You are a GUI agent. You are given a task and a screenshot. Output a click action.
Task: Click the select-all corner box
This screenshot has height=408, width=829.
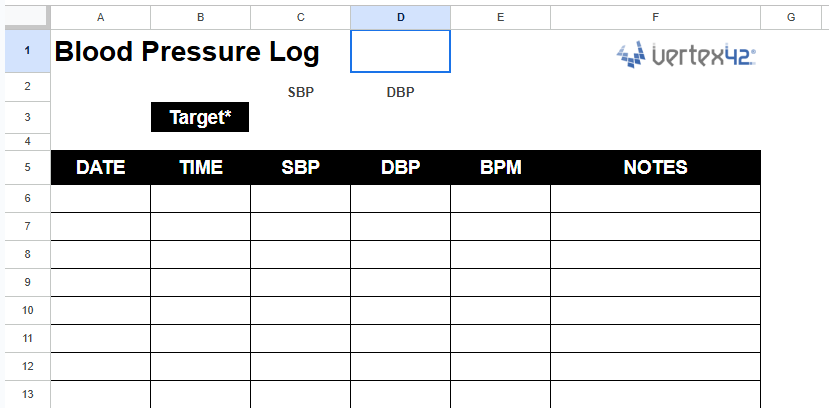tap(24, 17)
